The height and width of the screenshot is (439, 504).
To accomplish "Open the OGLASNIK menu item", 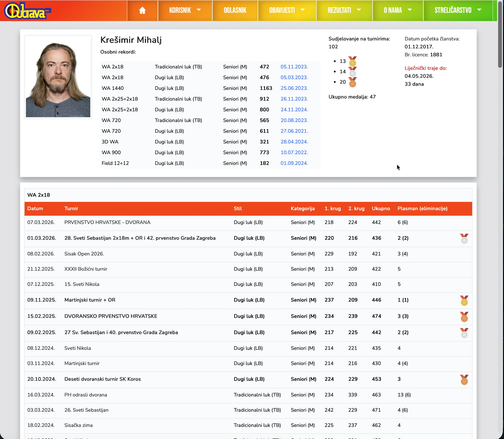I will point(235,10).
